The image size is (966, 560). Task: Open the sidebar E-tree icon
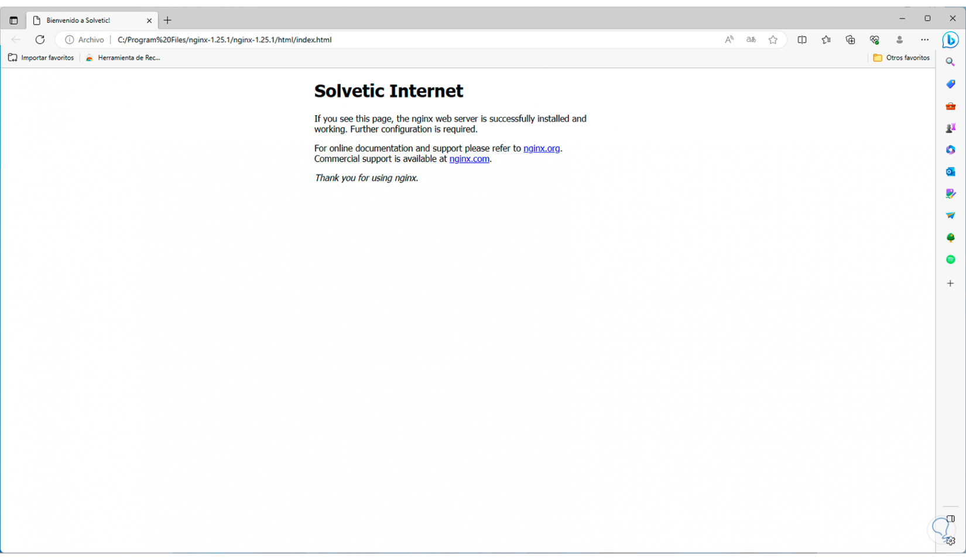(x=950, y=238)
